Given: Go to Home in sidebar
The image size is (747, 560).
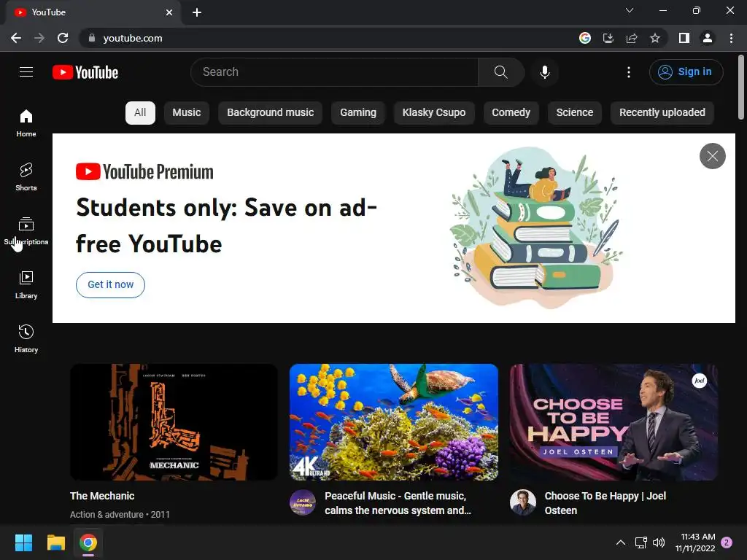Looking at the screenshot, I should [26, 122].
